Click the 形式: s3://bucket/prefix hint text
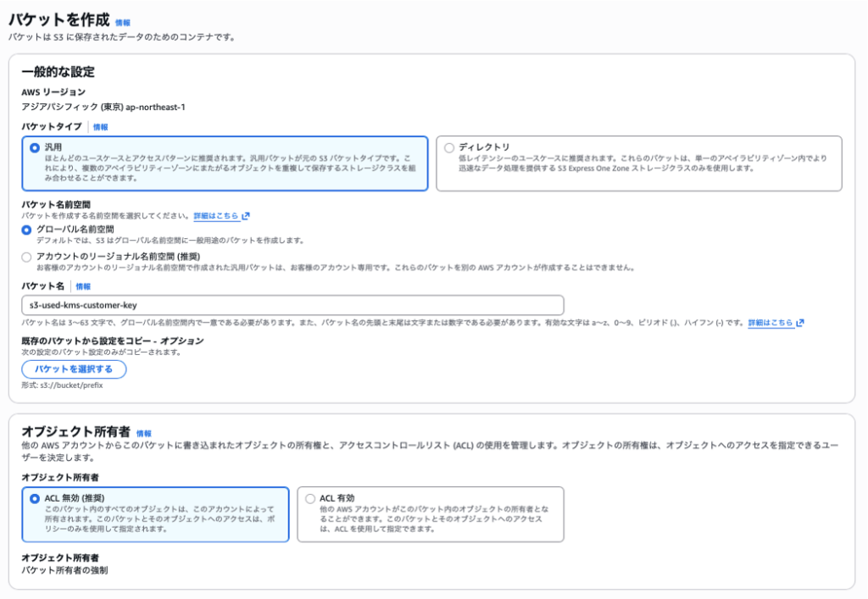 62,385
